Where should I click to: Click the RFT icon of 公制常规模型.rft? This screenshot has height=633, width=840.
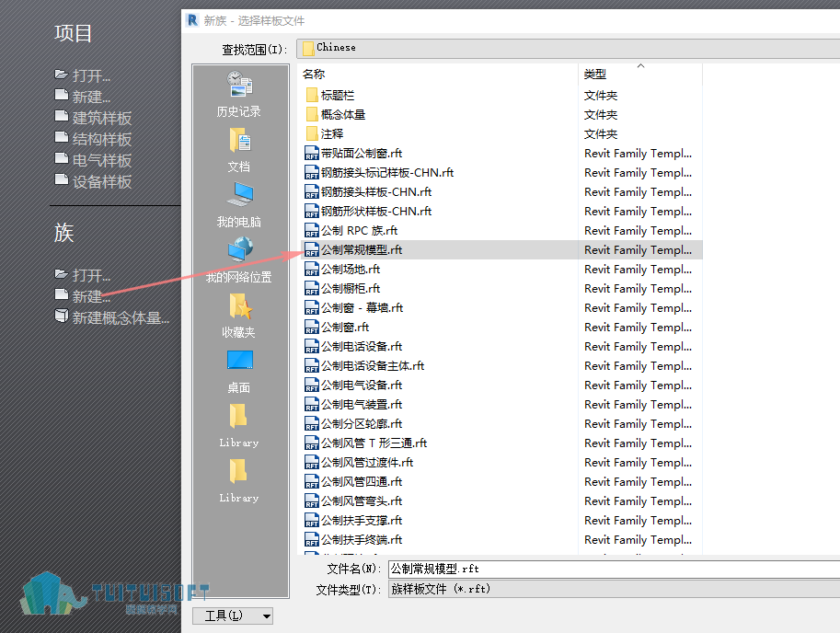tap(312, 249)
